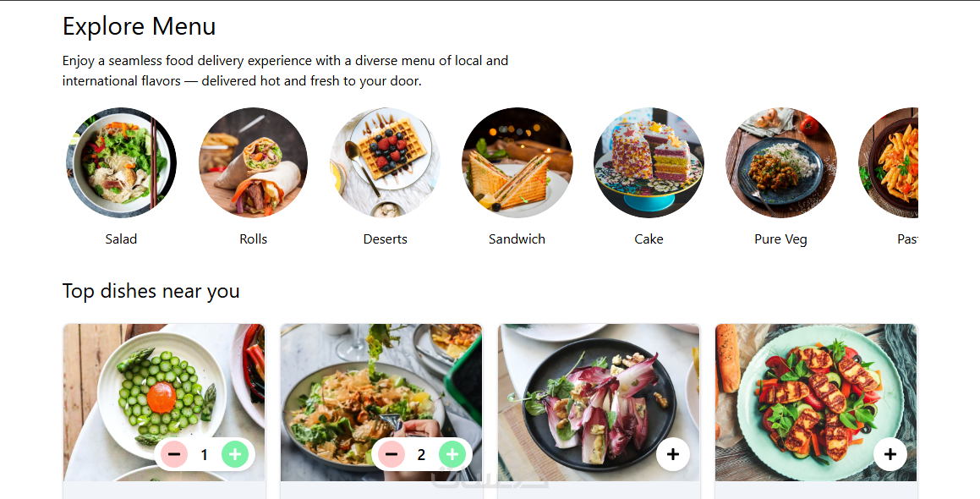
Task: Choose the Rolls category circle
Action: (253, 163)
